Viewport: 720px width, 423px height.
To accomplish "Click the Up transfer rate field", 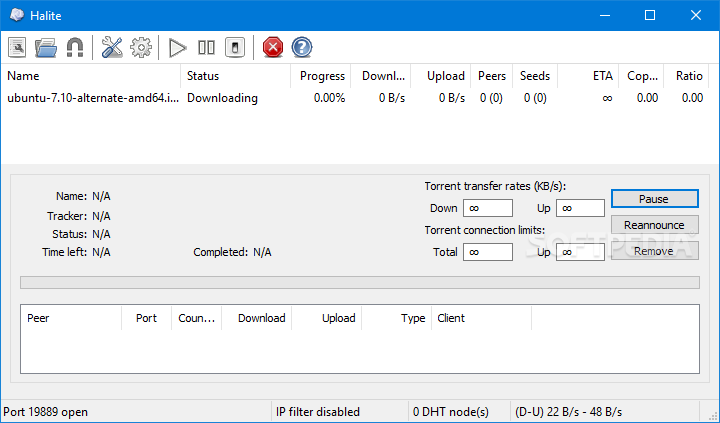I will pos(580,208).
